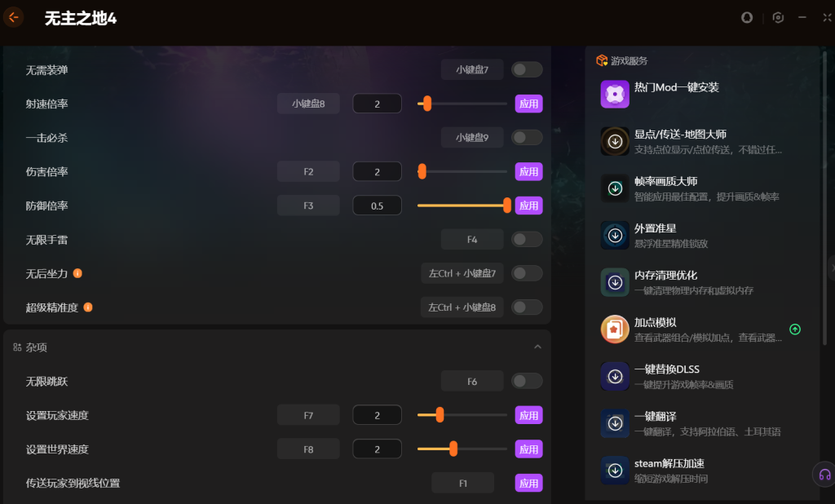Click 应用 button for 传送玩家到视线位置
The width and height of the screenshot is (835, 504).
pos(528,484)
